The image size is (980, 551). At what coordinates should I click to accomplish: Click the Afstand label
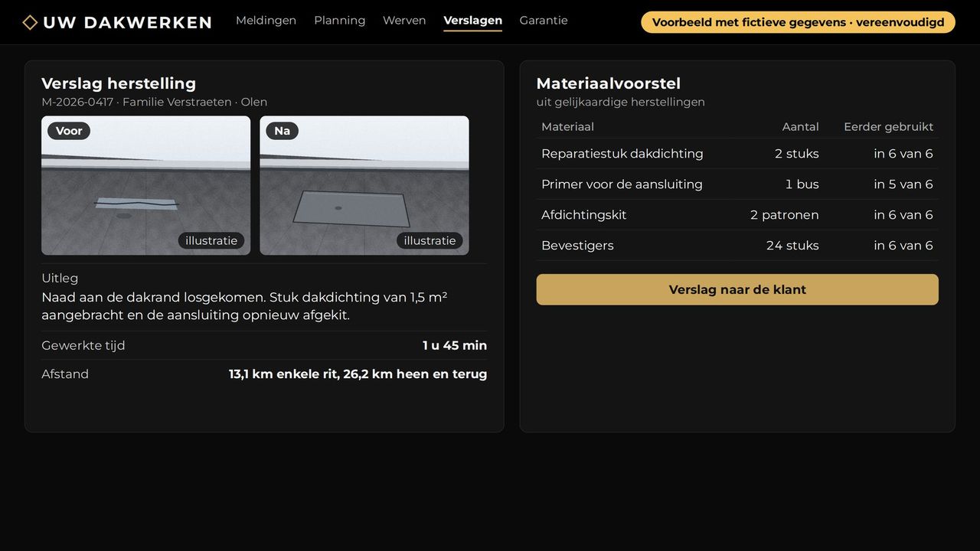coord(65,374)
